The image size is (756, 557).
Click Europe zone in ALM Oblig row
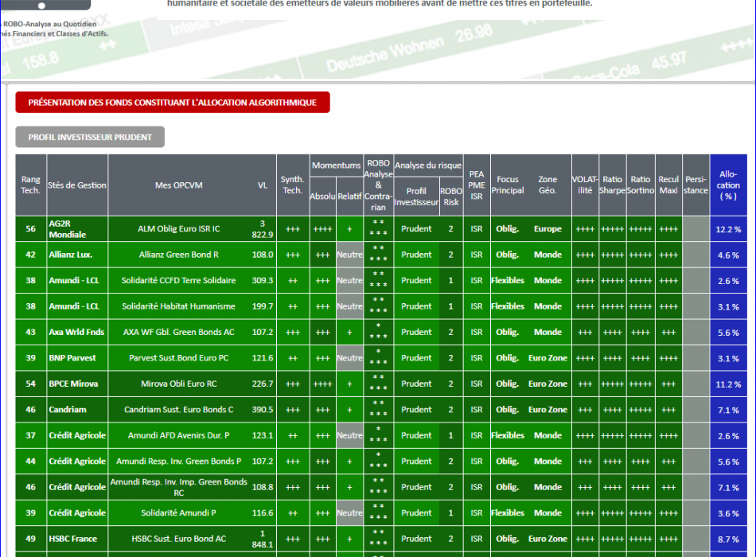pyautogui.click(x=548, y=228)
